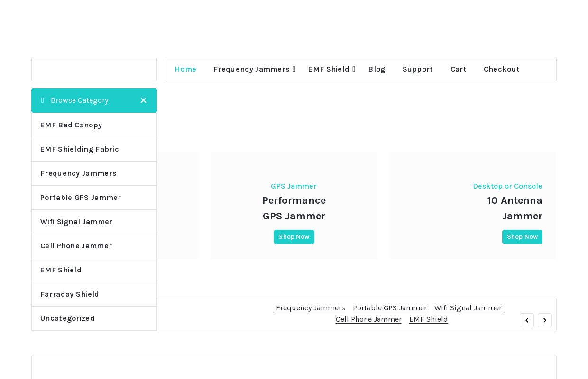Image resolution: width=588 pixels, height=379 pixels.
Task: Select EMF Shielding Fabric in sidebar
Action: [80, 149]
